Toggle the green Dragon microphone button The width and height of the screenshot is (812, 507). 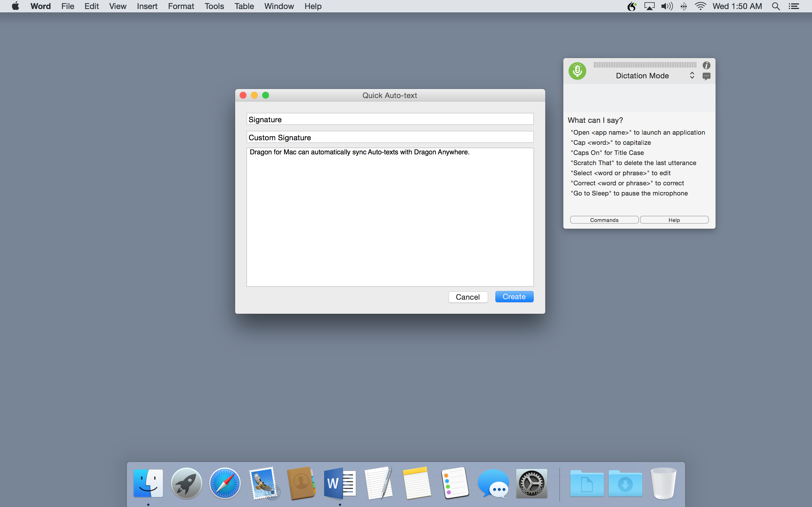(x=577, y=71)
